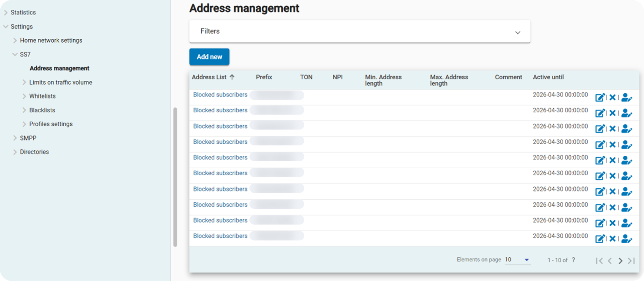Screen dimensions: 644x281
Task: Collapse the SS7 chevron
Action: [x=15, y=54]
